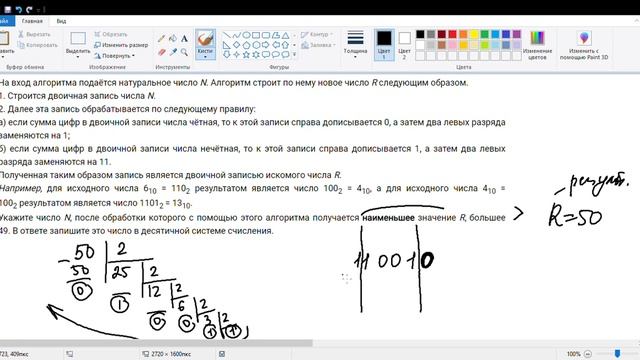This screenshot has width=640, height=360.
Task: Pick the yellow color swatch
Action: point(474,34)
